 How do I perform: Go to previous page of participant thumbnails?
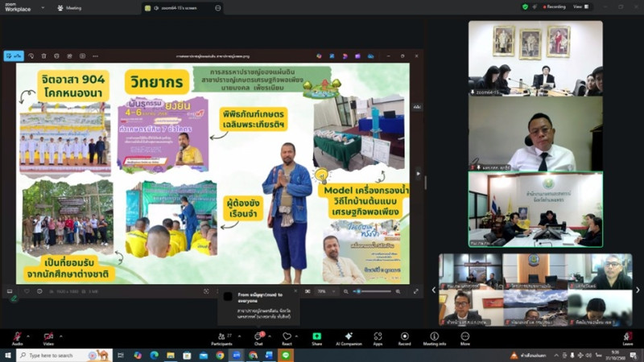(x=434, y=290)
